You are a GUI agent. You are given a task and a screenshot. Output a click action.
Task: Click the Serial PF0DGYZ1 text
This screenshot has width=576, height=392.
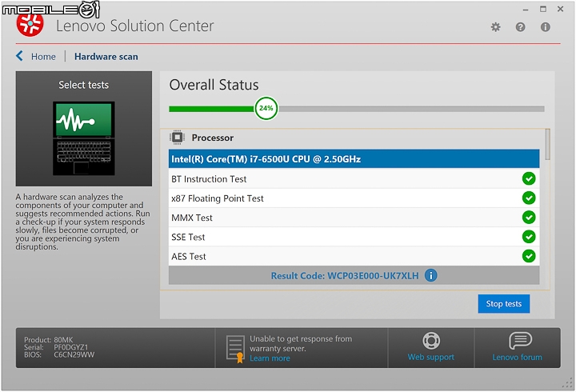[x=56, y=347]
